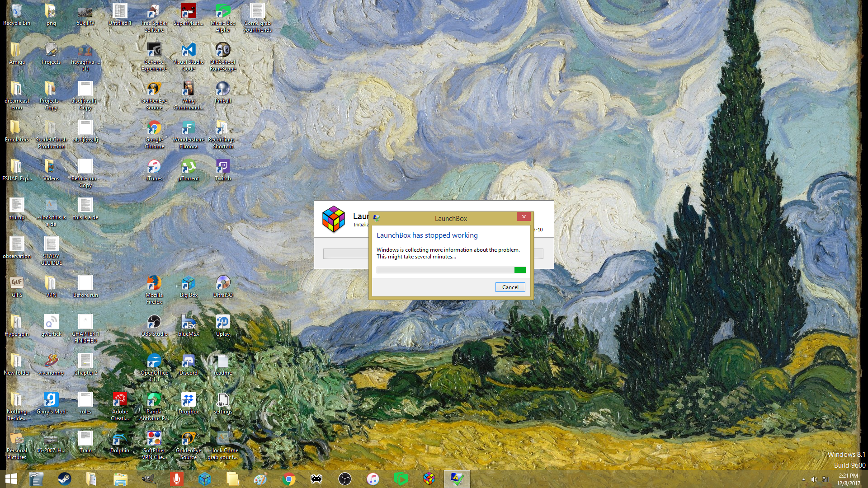Select the Dropbox desktop icon

coord(189,403)
